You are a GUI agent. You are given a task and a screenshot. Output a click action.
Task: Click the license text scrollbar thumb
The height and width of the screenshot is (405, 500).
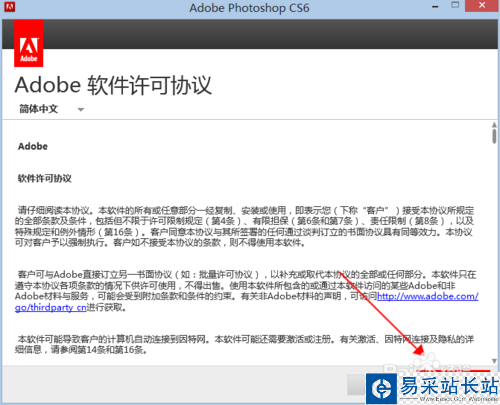(x=494, y=136)
